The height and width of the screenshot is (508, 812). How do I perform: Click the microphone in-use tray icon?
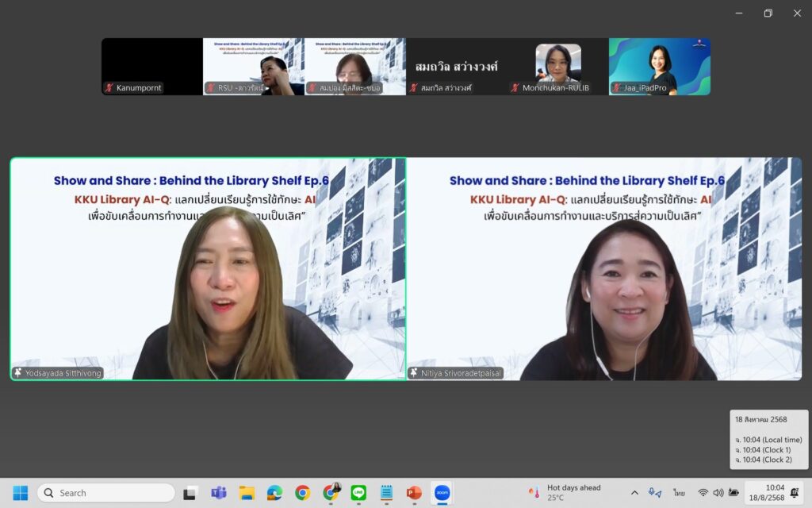pyautogui.click(x=654, y=493)
